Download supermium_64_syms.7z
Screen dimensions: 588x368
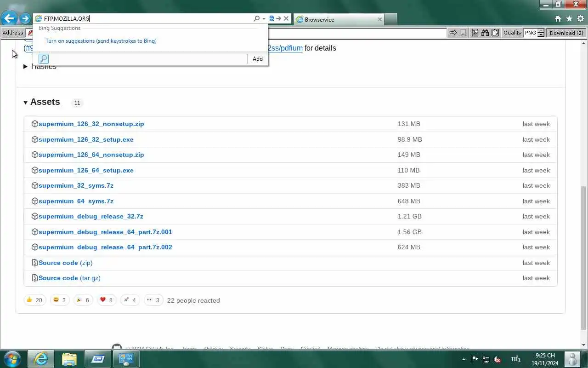(76, 201)
